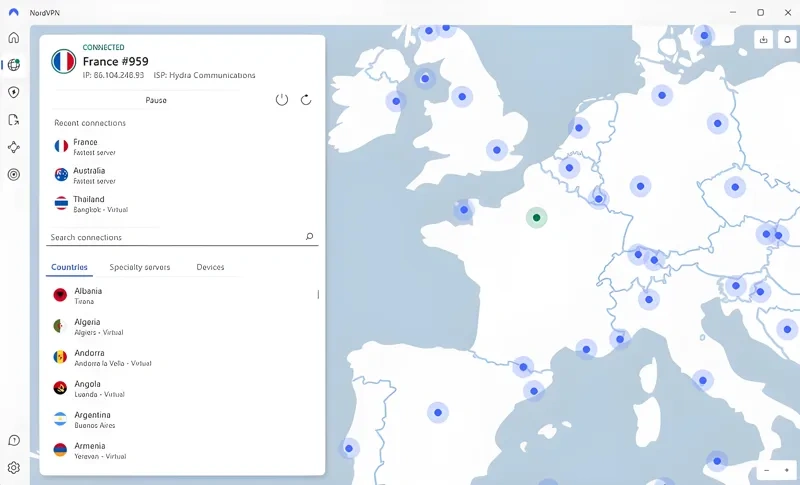Viewport: 800px width, 485px height.
Task: Open Threat Protection shield icon
Action: coord(14,92)
